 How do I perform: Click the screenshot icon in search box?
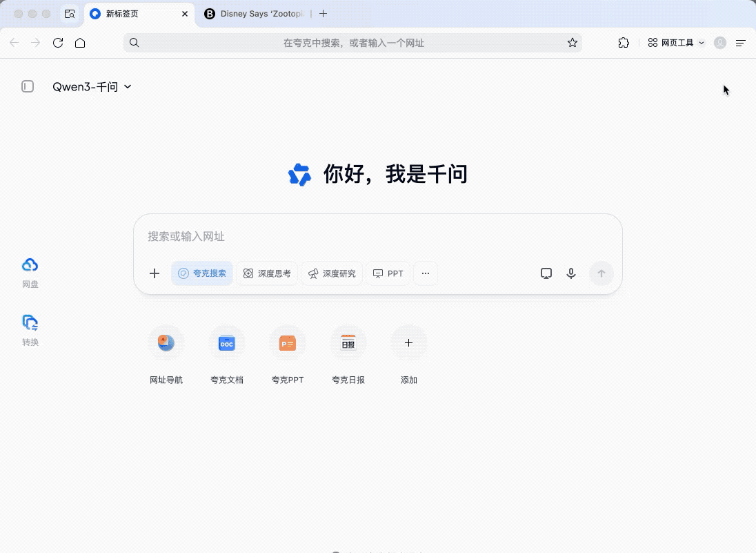(546, 273)
